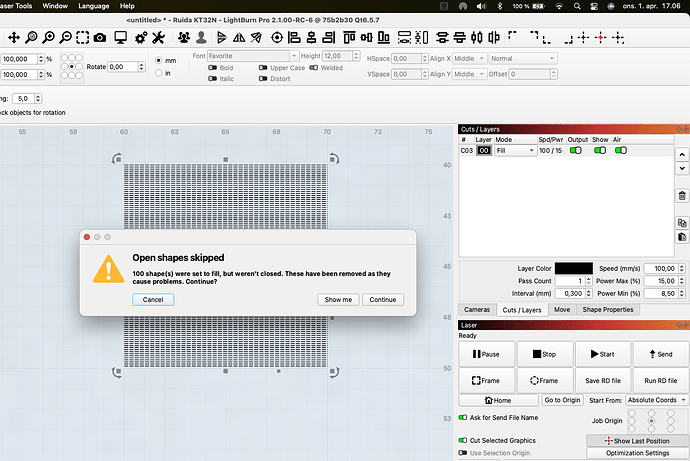Screen dimensions: 690x461
Task: Open the Fill mode dropdown for layer C03
Action: (x=515, y=150)
